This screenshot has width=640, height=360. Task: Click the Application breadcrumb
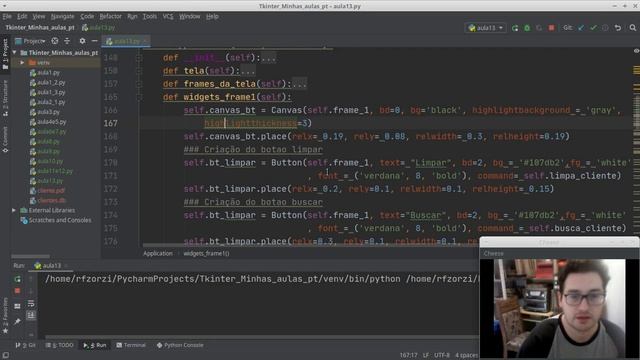158,253
